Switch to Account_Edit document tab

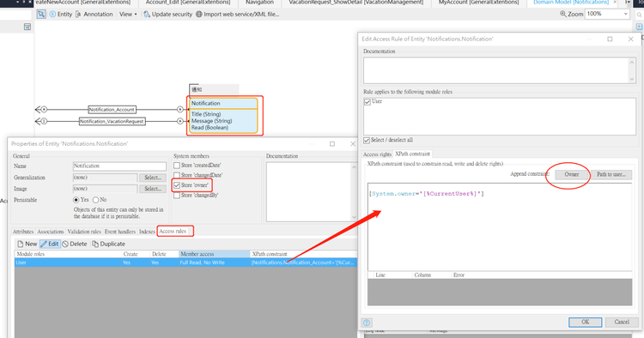(188, 3)
